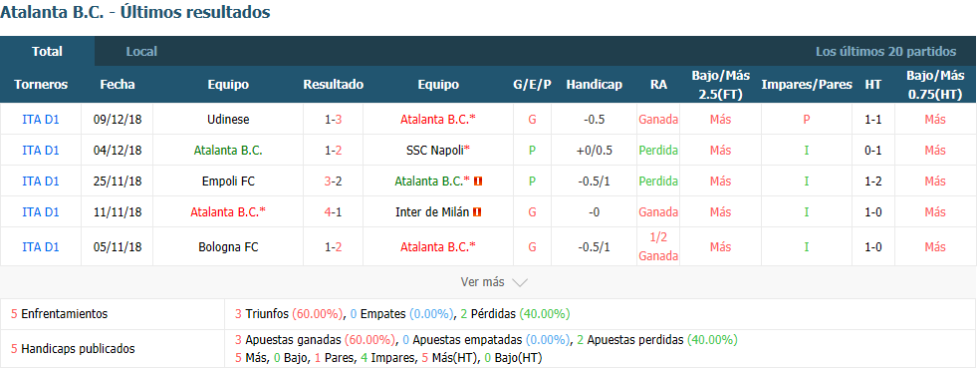Click the Handicap column header

coord(594,85)
